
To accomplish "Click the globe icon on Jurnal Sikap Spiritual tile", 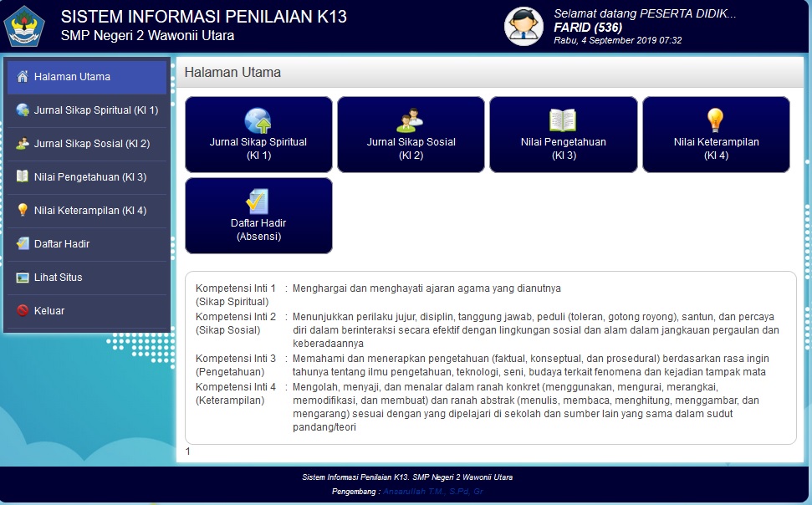I will coord(258,121).
